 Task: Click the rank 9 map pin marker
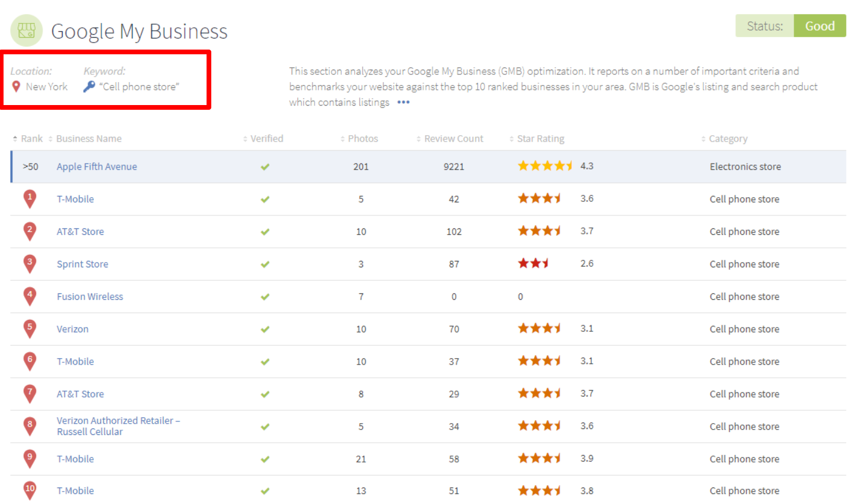click(x=30, y=459)
